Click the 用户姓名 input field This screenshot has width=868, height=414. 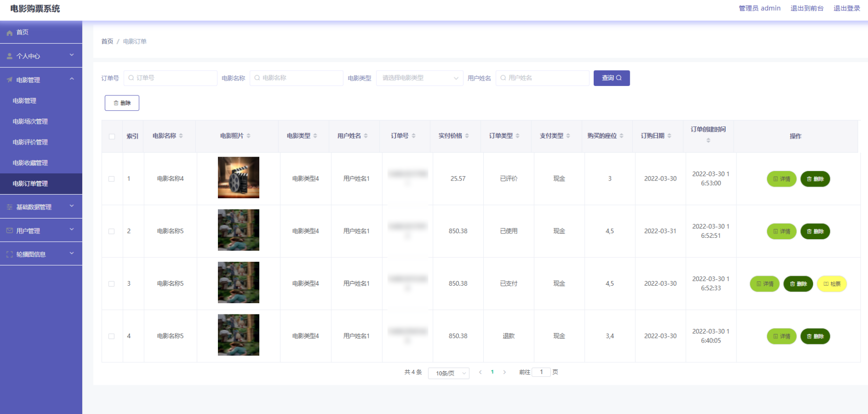[542, 78]
